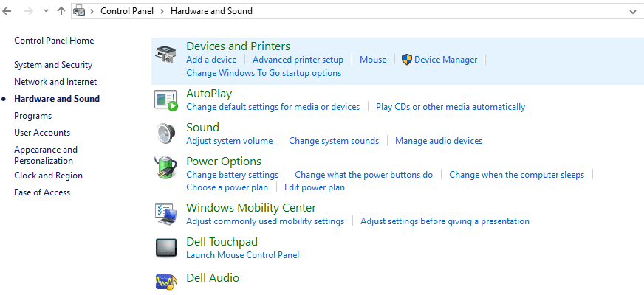This screenshot has height=295, width=644.
Task: Click the Dell Audio icon
Action: coord(166,282)
